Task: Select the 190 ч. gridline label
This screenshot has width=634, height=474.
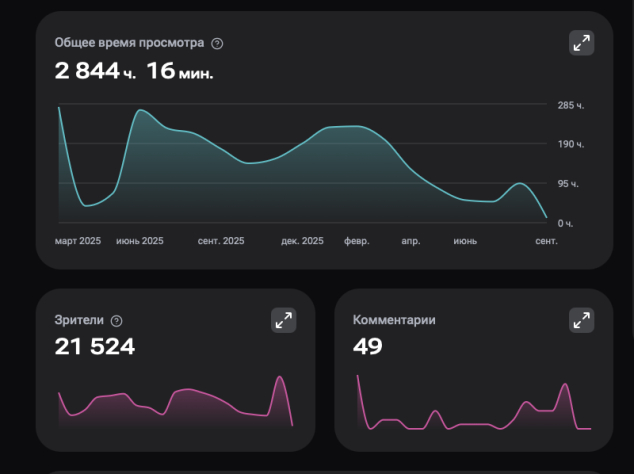Action: (571, 144)
